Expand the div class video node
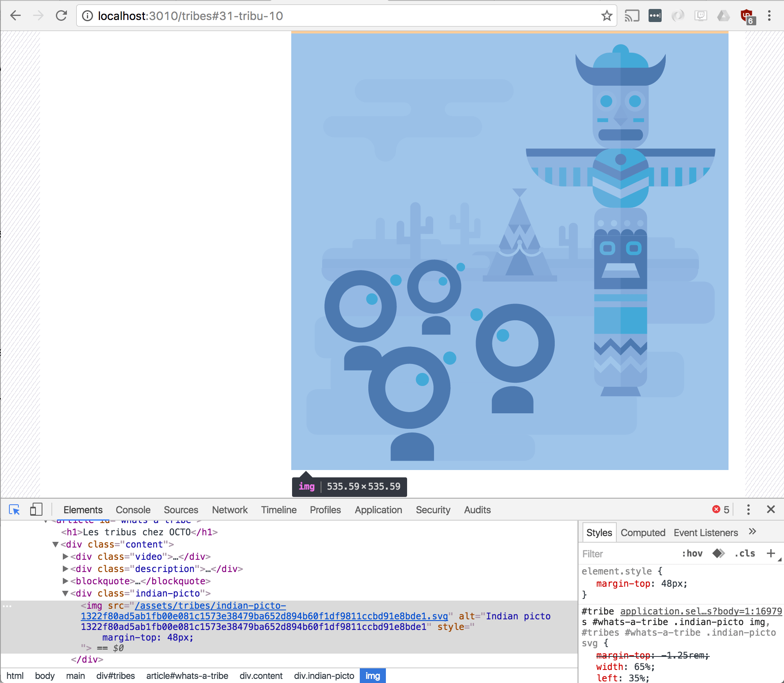The image size is (784, 683). 65,557
